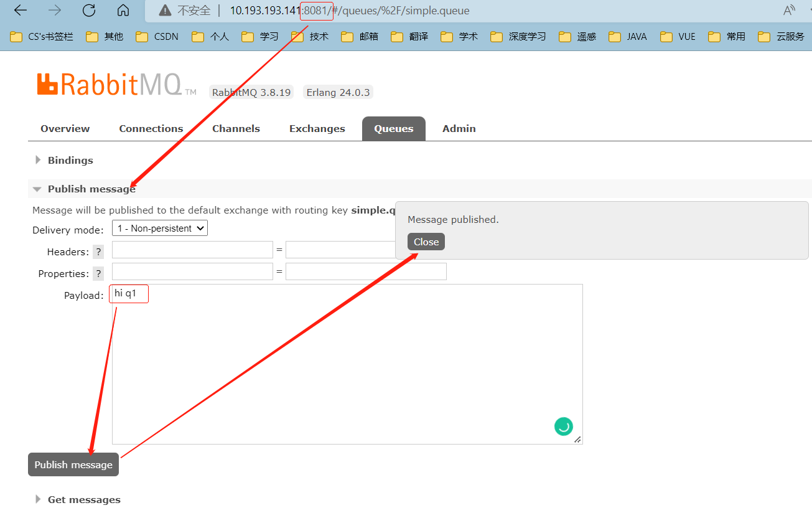The width and height of the screenshot is (812, 518).
Task: Click the Properties key input field
Action: 192,271
